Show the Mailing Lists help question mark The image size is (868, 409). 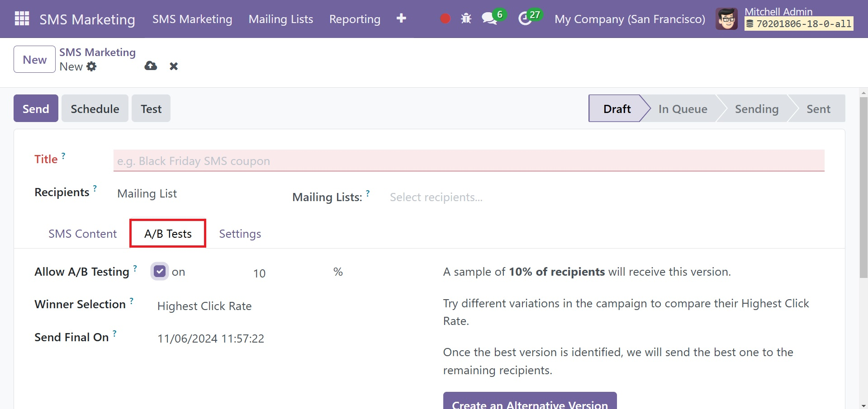tap(368, 193)
